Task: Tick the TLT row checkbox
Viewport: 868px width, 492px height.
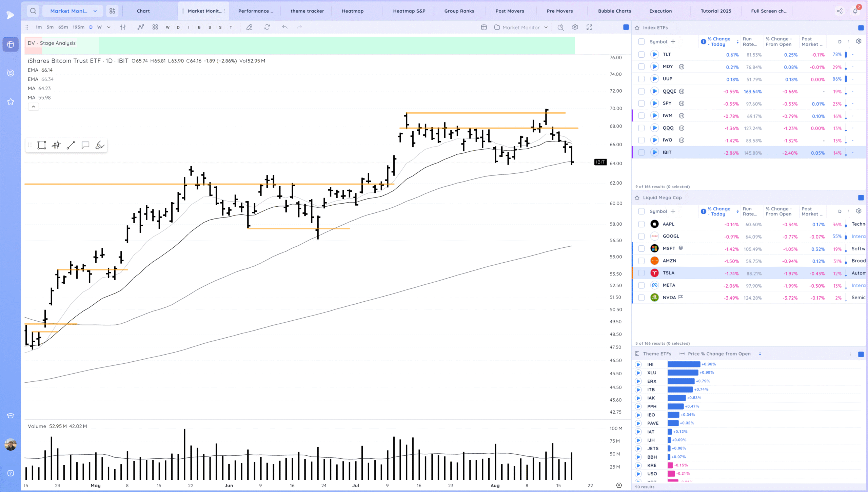Action: [641, 54]
